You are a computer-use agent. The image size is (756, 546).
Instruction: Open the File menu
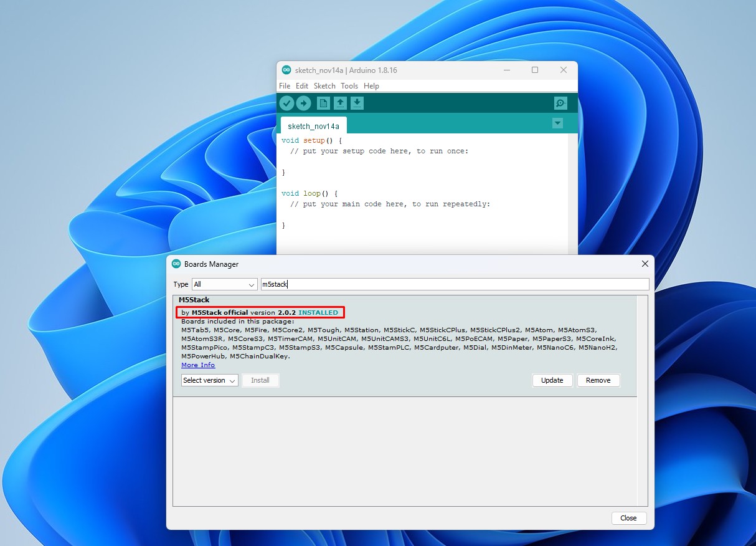[x=285, y=86]
